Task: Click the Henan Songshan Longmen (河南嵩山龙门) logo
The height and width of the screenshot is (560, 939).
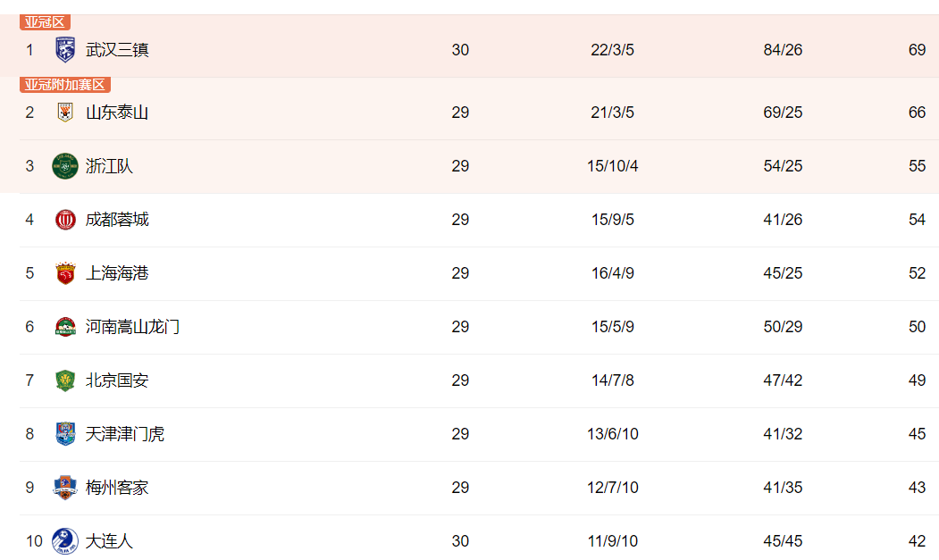Action: [x=65, y=327]
